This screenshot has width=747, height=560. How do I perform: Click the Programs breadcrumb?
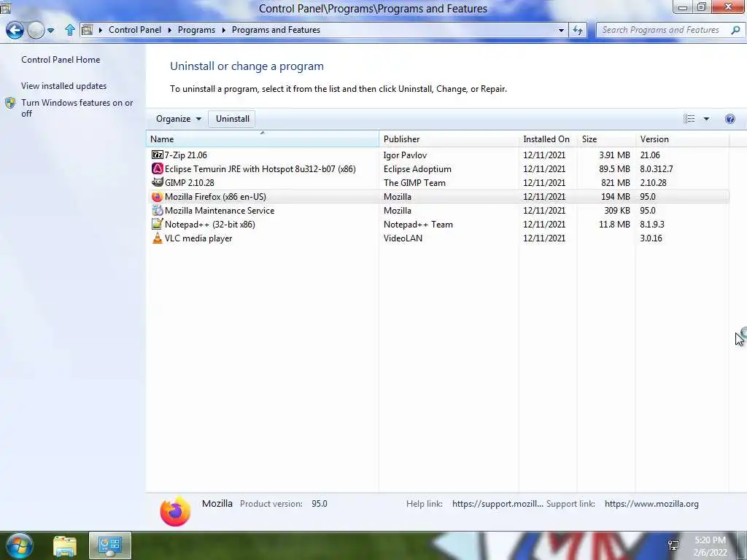click(x=196, y=30)
